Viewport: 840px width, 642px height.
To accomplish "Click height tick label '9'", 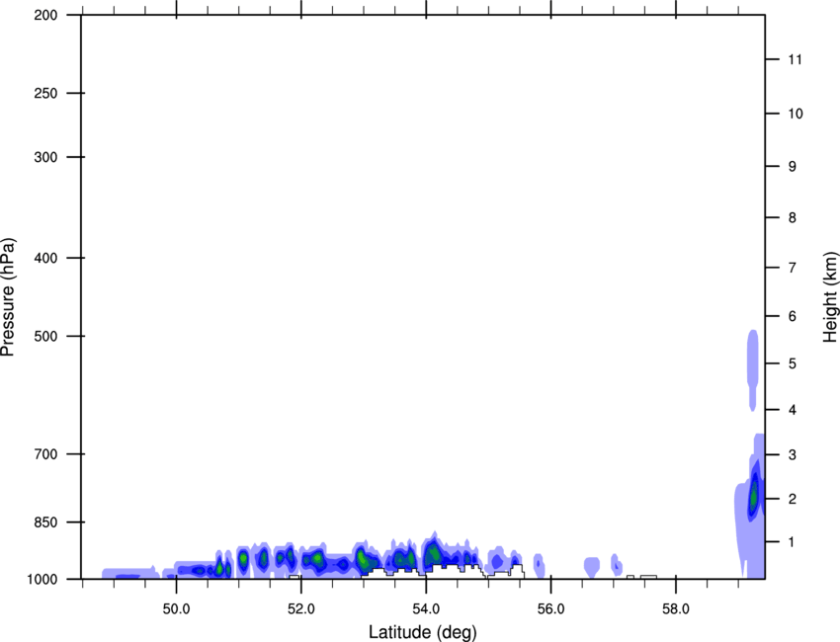I will coord(793,167).
